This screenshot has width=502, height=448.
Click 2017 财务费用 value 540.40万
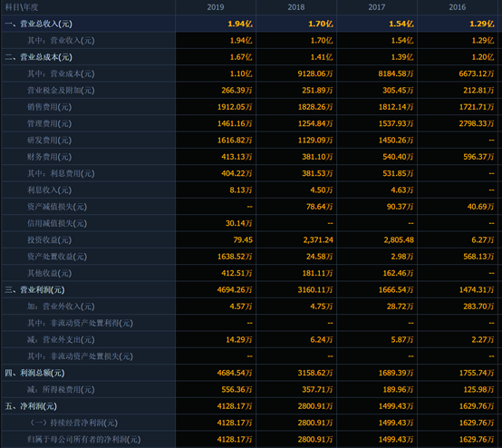click(x=398, y=157)
